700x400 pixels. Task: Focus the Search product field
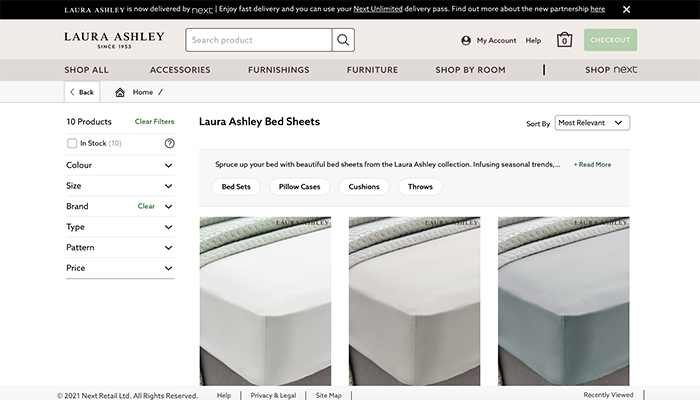[259, 40]
